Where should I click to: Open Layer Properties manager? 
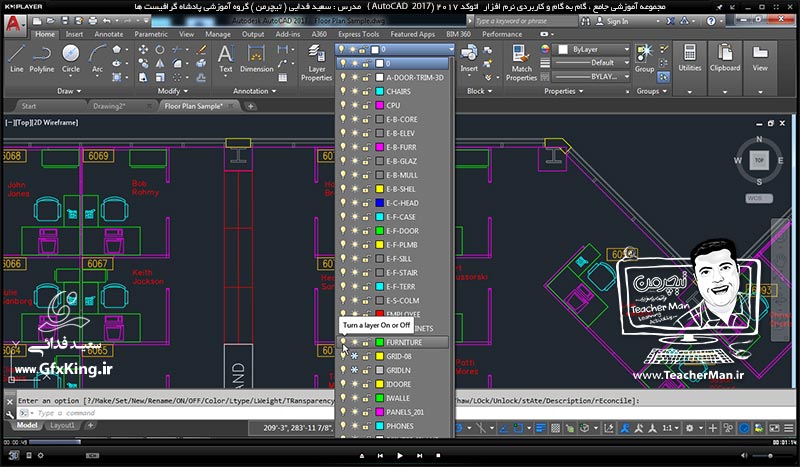(x=316, y=62)
